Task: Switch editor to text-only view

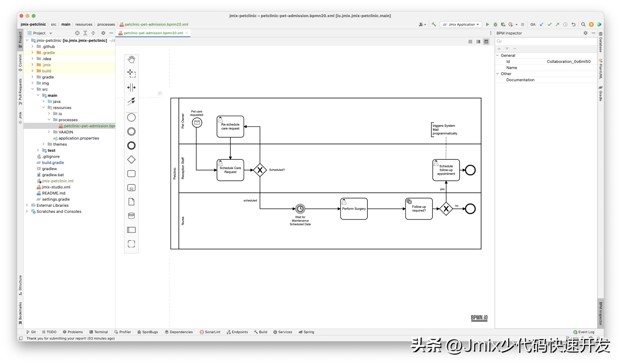Action: [470, 42]
